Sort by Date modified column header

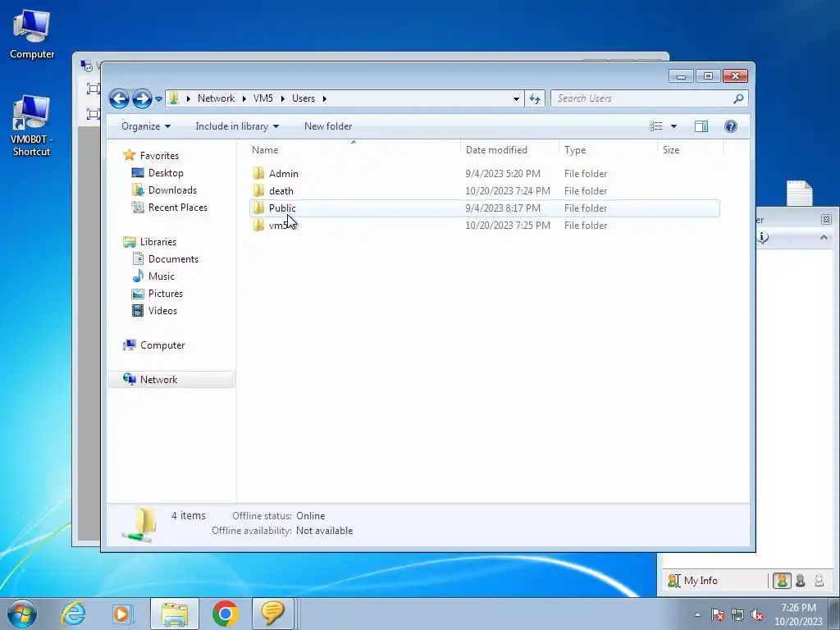click(509, 150)
